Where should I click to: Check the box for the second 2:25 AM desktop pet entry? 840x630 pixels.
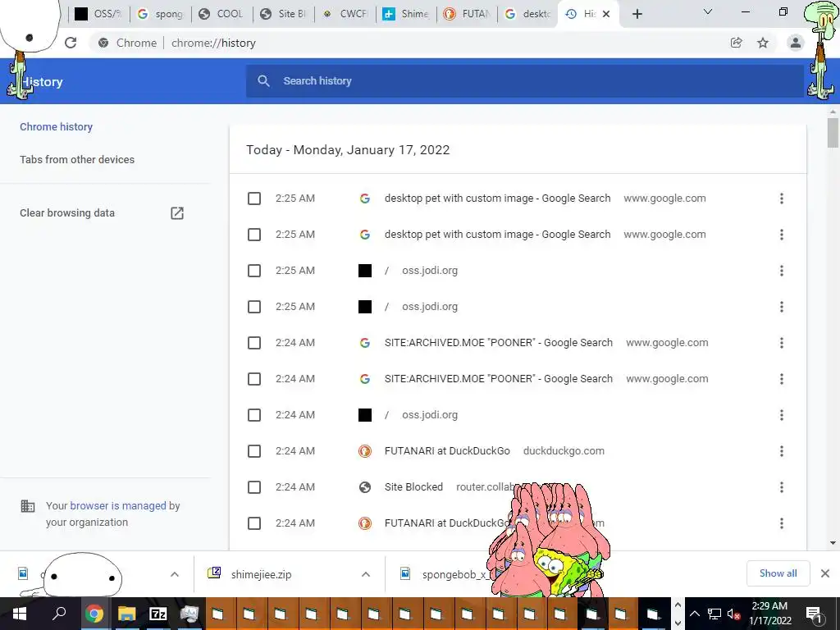click(254, 235)
